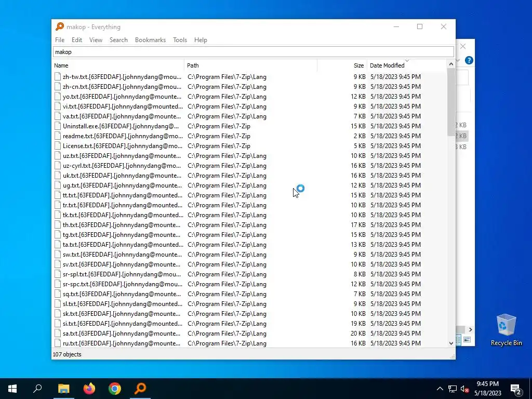This screenshot has width=532, height=399.
Task: Click the path cell of Uninstall.exe row
Action: pyautogui.click(x=219, y=126)
